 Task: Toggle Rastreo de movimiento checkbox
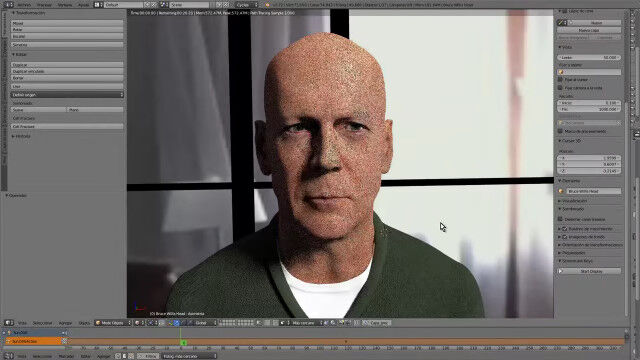565,229
